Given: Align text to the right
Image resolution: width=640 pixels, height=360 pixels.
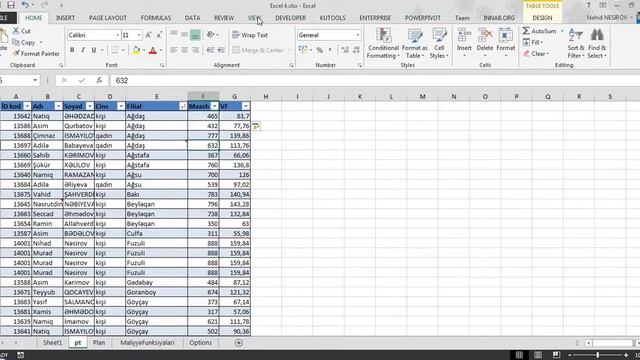Looking at the screenshot, I should pyautogui.click(x=196, y=50).
